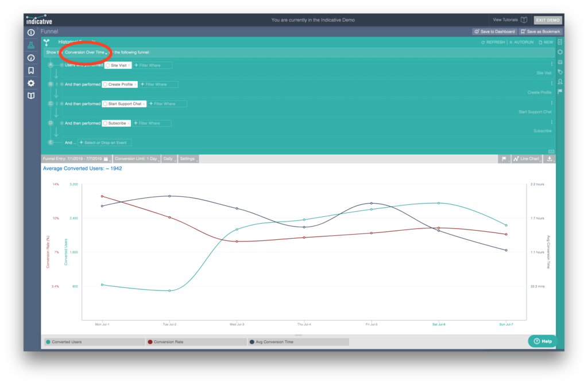Open the single user icon in right rail
588x385 pixels.
[560, 81]
